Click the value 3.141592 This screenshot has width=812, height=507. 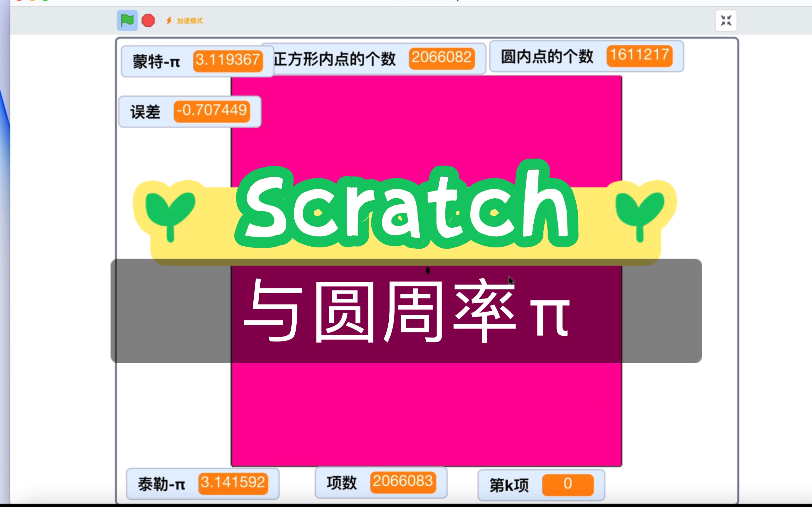[x=233, y=484]
